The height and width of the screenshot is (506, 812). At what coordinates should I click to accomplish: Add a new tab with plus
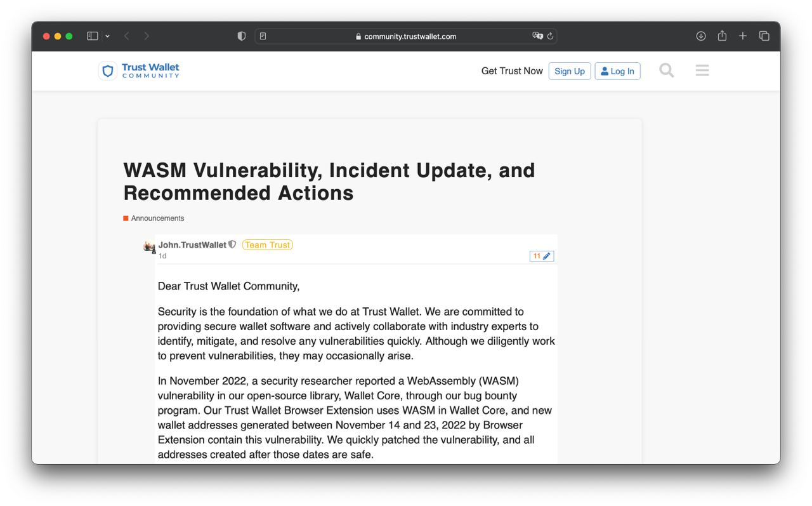(x=743, y=36)
